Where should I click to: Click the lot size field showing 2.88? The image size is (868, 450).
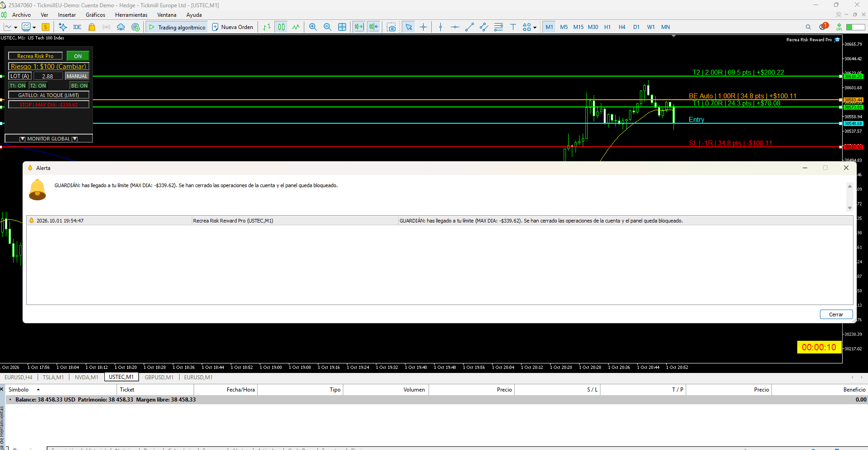(48, 76)
